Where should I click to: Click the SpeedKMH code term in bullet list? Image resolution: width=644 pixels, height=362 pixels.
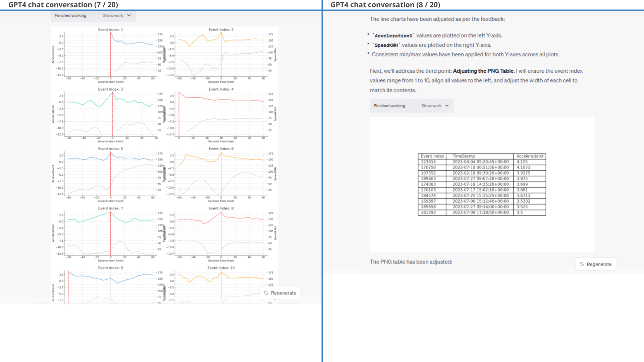coord(386,45)
